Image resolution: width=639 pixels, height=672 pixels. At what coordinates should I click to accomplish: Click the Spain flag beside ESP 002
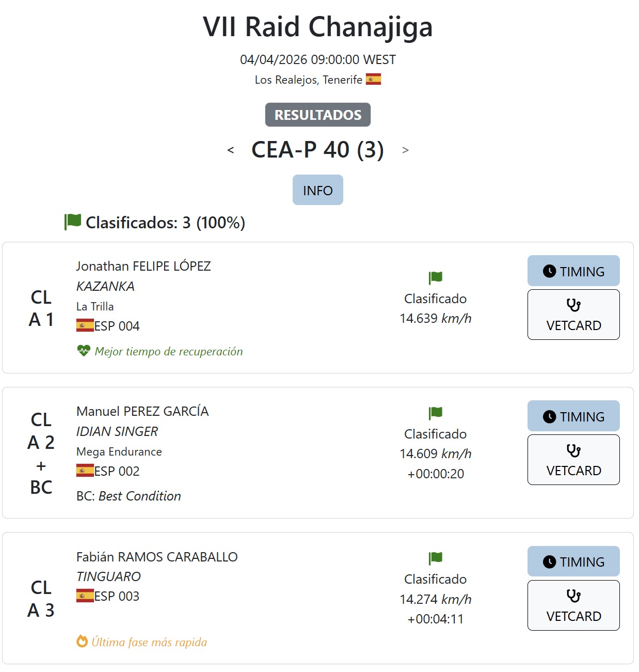pyautogui.click(x=85, y=471)
